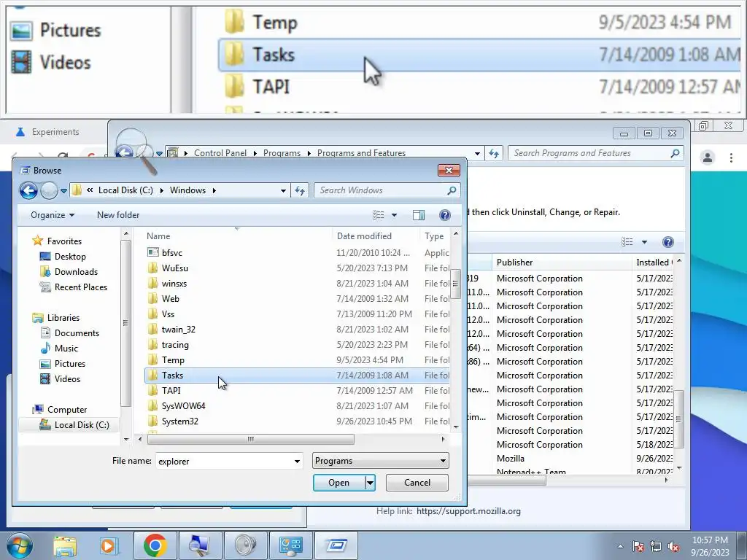The image size is (747, 560).
Task: Select Recent Places in navigation pane
Action: point(80,287)
